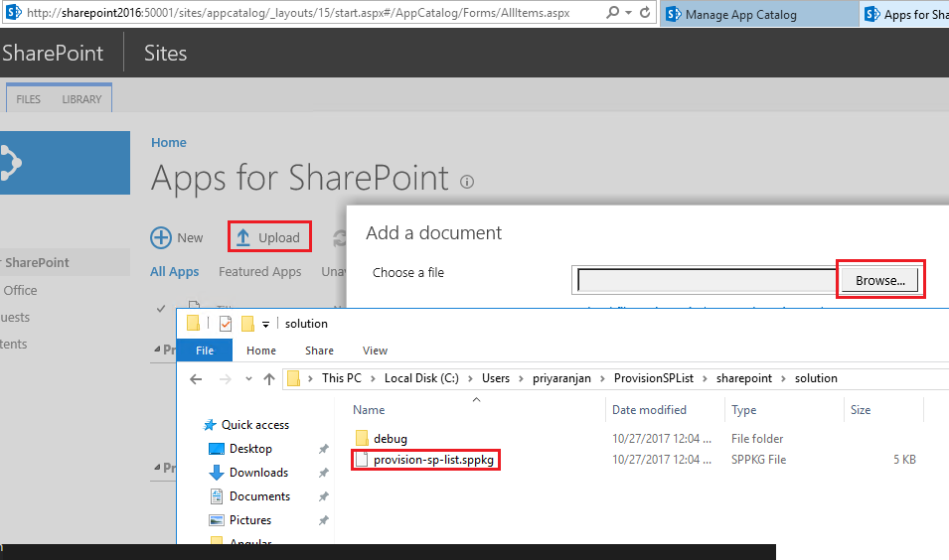
Task: Sort files by the Size column header
Action: [860, 409]
